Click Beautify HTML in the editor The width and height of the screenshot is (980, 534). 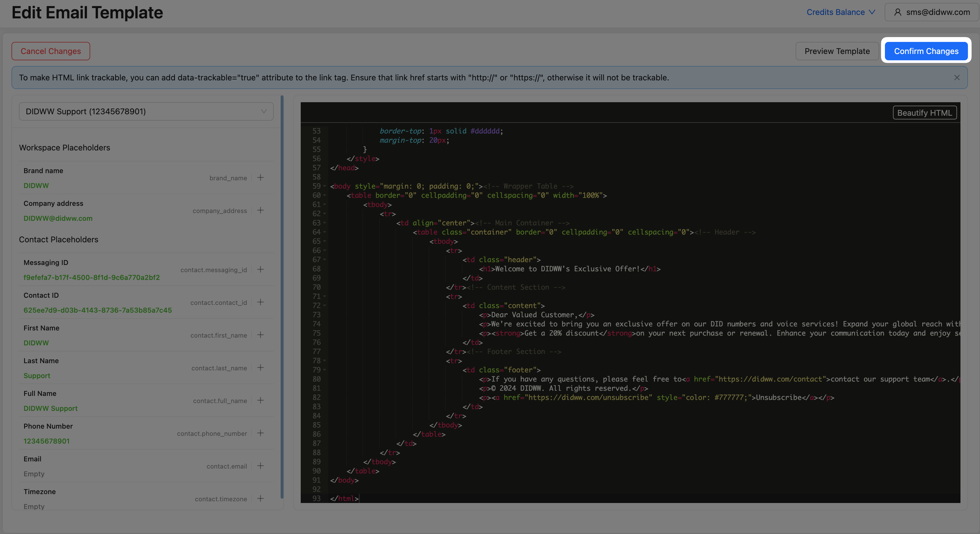[924, 113]
